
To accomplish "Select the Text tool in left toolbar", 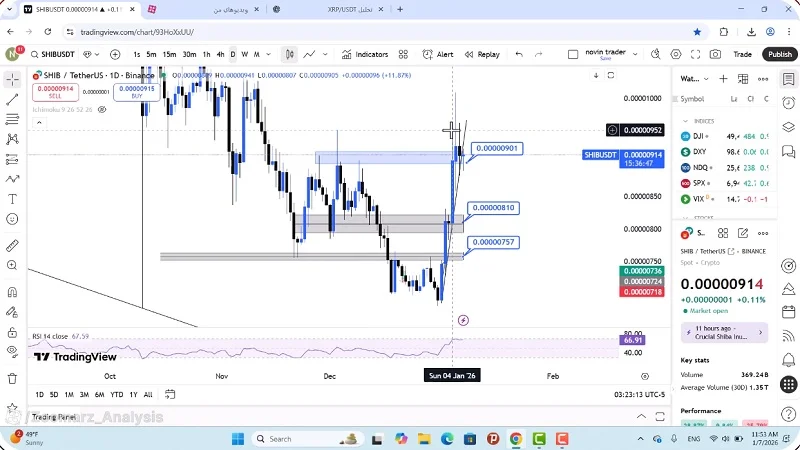I will [x=12, y=198].
